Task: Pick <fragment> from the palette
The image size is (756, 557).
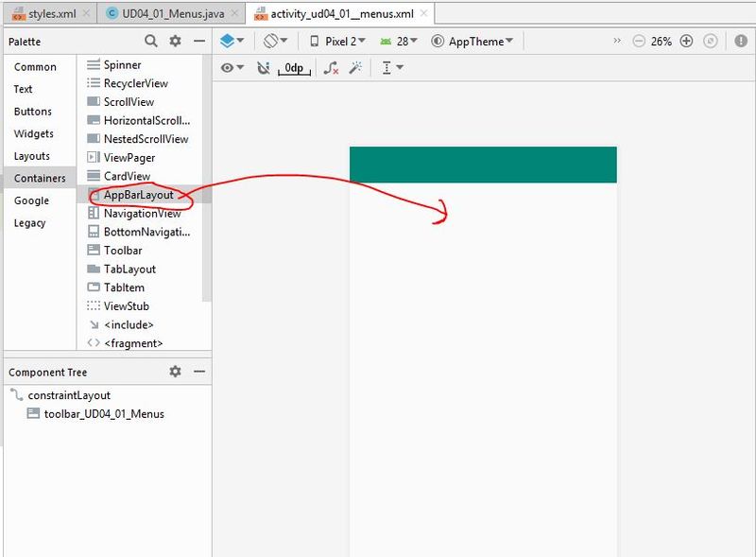Action: pyautogui.click(x=140, y=343)
